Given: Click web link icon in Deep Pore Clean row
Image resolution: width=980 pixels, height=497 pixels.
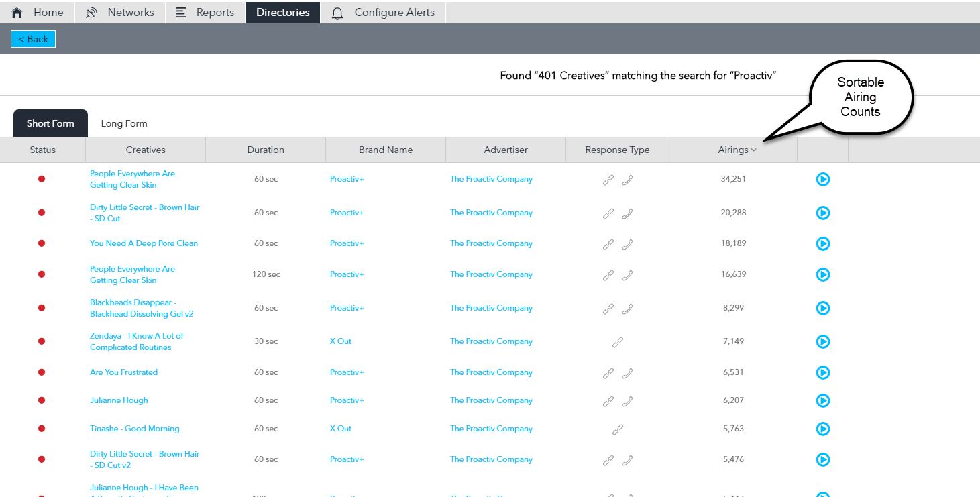Looking at the screenshot, I should point(608,244).
